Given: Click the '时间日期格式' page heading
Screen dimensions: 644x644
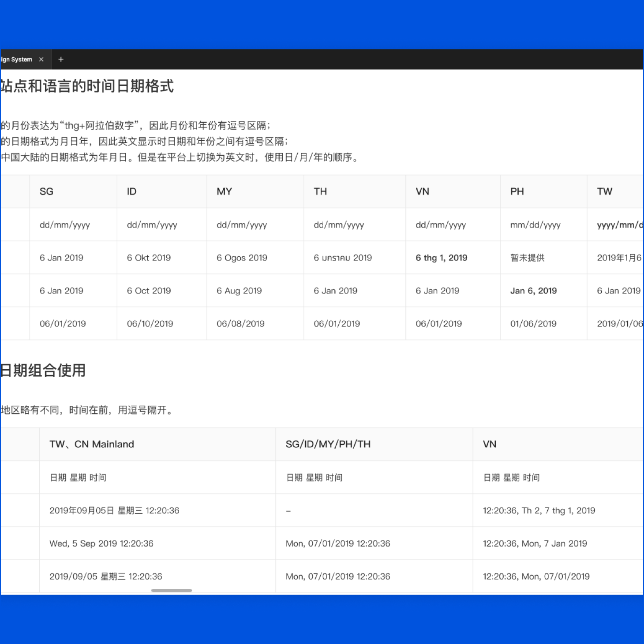Looking at the screenshot, I should pyautogui.click(x=87, y=86).
